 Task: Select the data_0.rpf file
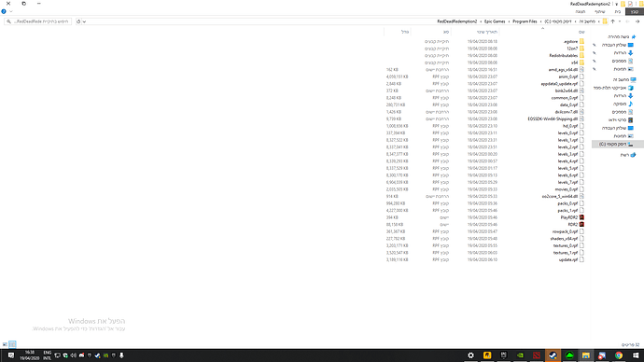[572, 104]
